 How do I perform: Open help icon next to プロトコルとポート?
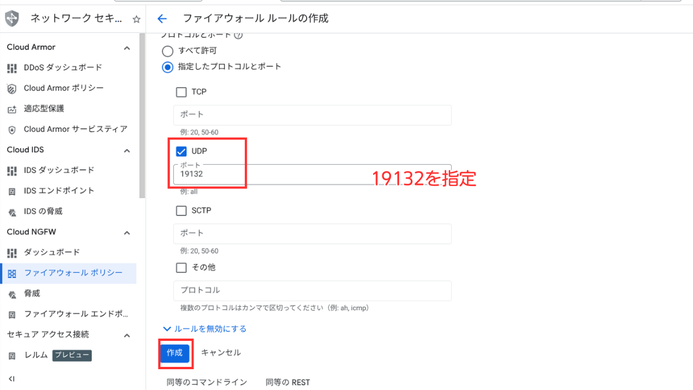click(x=238, y=35)
